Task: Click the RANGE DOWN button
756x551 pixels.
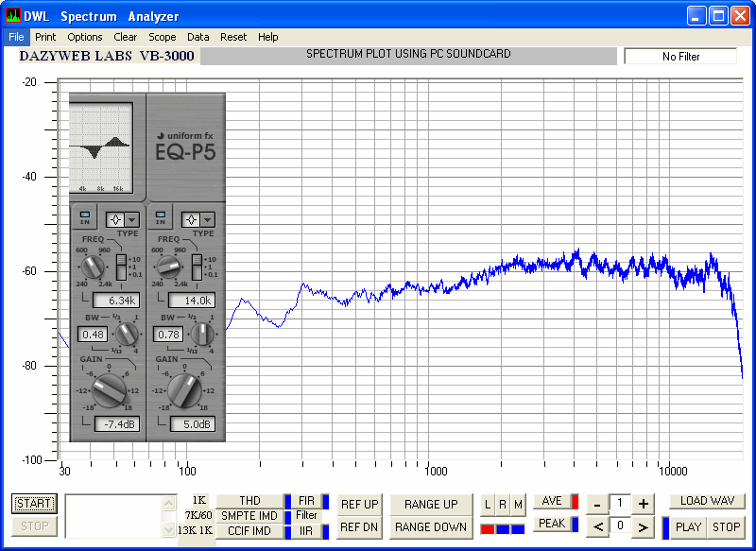Action: (431, 527)
